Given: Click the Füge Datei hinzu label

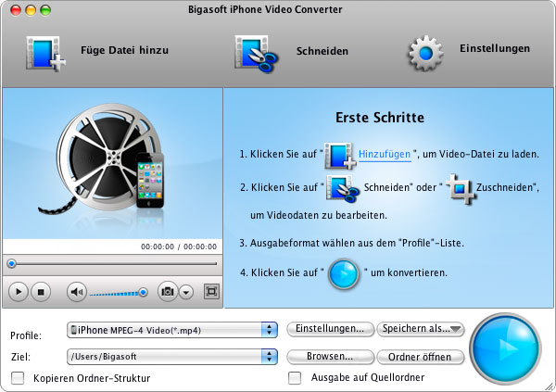Looking at the screenshot, I should pyautogui.click(x=124, y=50).
